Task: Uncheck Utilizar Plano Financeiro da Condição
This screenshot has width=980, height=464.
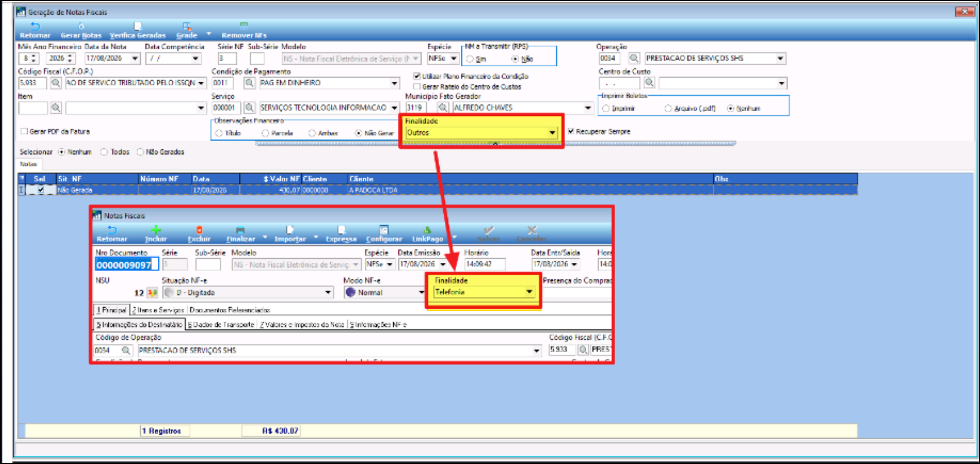Action: (x=417, y=76)
